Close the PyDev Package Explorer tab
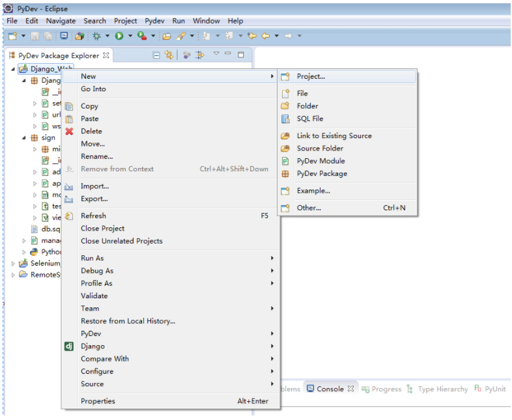Image resolution: width=512 pixels, height=420 pixels. coord(106,55)
